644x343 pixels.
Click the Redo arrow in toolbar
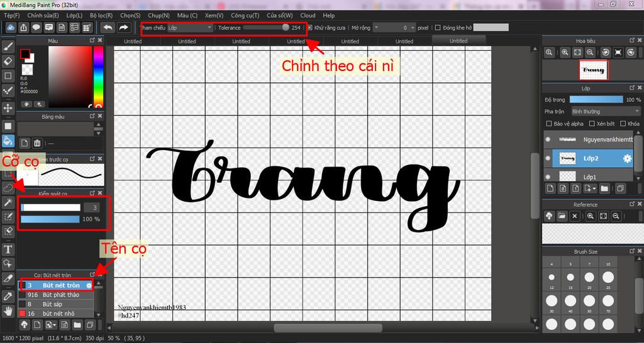tap(123, 28)
